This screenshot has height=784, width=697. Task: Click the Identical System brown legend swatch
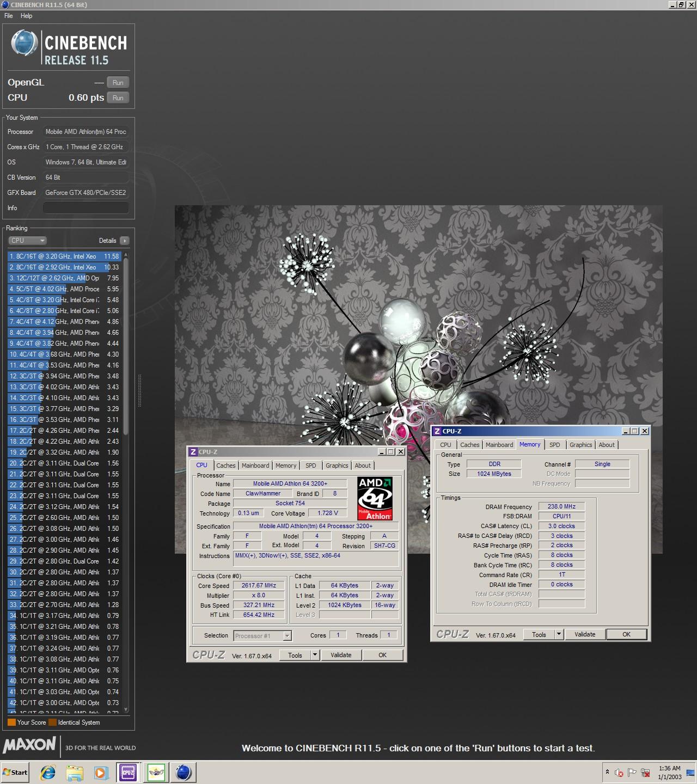52,722
